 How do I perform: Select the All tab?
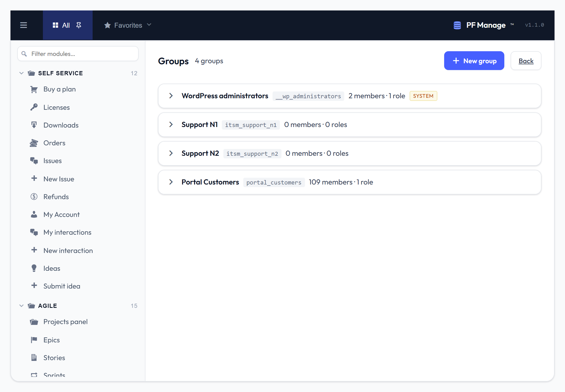tap(68, 25)
